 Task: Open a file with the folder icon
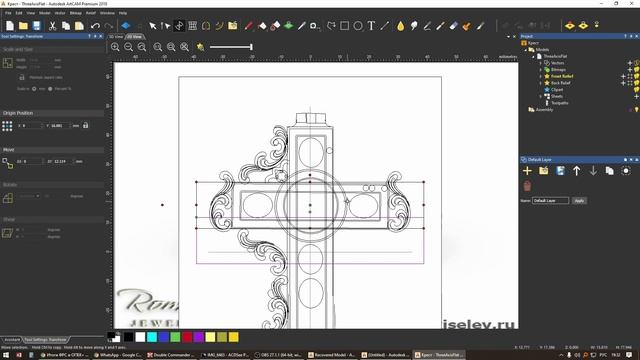(23, 26)
